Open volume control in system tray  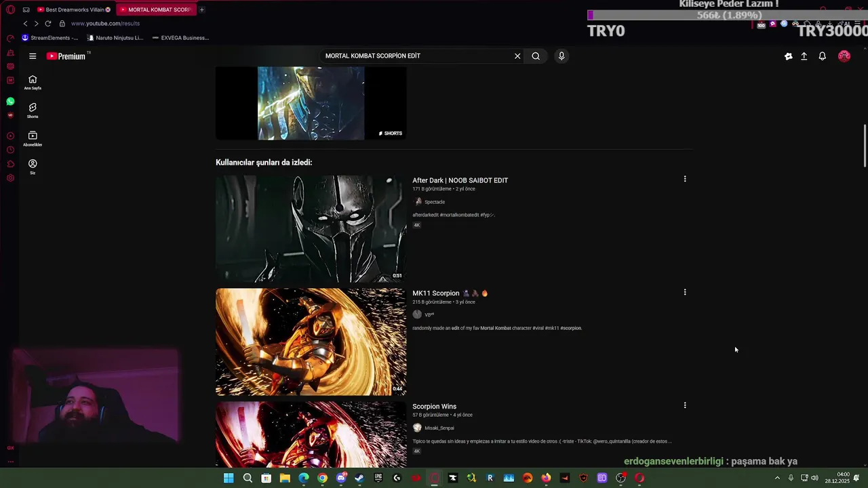814,478
